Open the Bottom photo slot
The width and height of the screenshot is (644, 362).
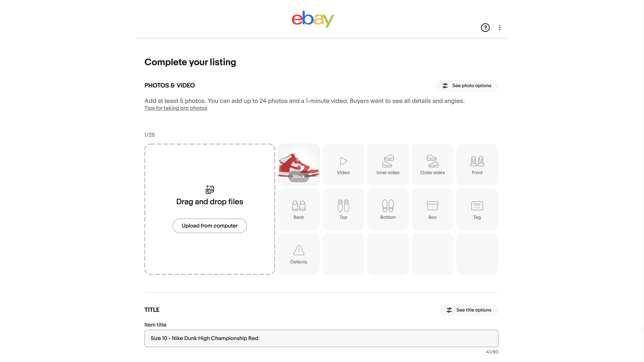[x=387, y=209]
